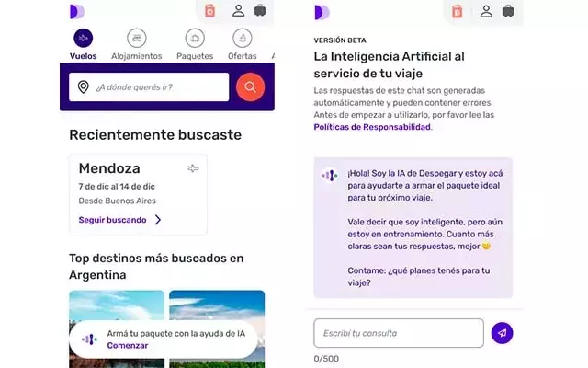Open second destination photo thumbnail
Screen dimensions: 588x368
pyautogui.click(x=217, y=329)
